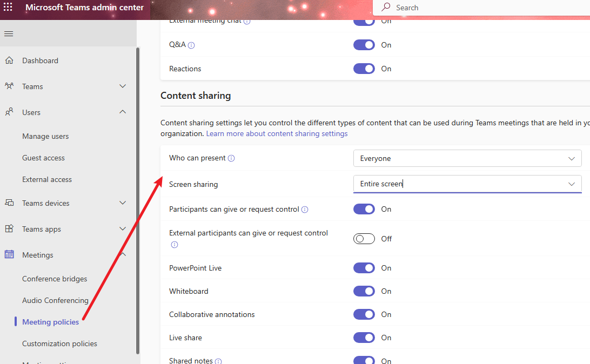Show info icon under External participants control
590x364 pixels.
pyautogui.click(x=174, y=245)
